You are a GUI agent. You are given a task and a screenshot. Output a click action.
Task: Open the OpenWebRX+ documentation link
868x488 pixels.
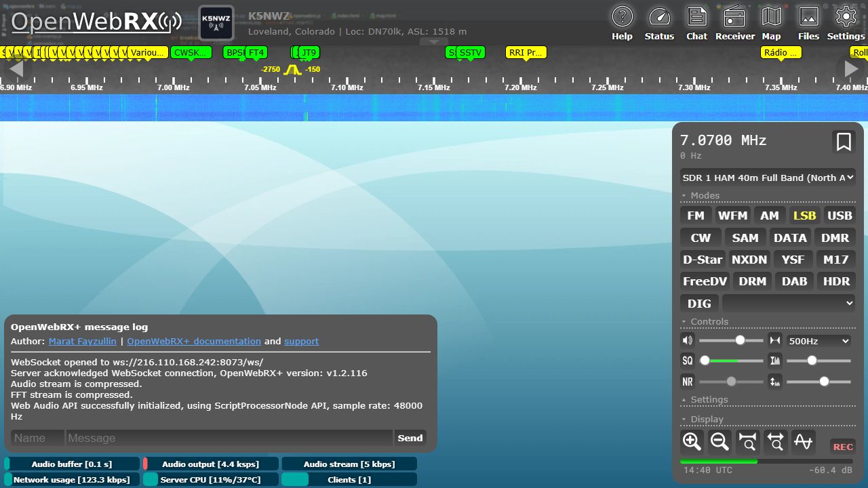click(x=194, y=341)
